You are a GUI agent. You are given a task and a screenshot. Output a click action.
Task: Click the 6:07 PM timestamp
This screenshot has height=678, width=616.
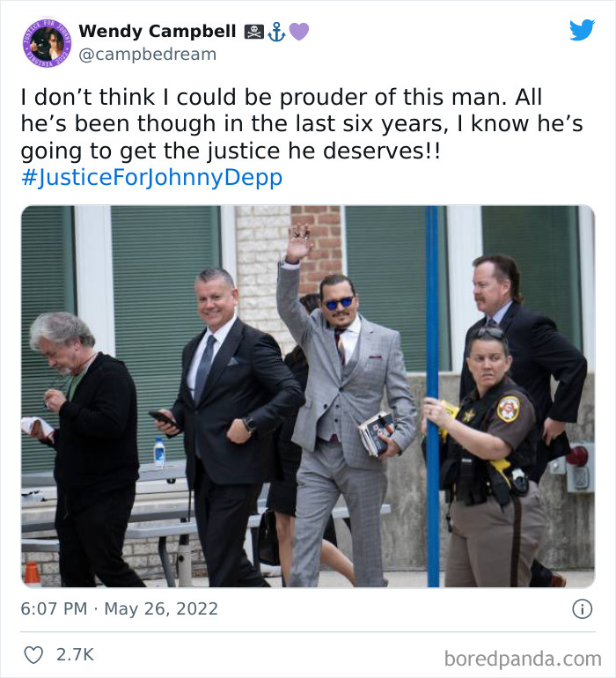(x=54, y=608)
